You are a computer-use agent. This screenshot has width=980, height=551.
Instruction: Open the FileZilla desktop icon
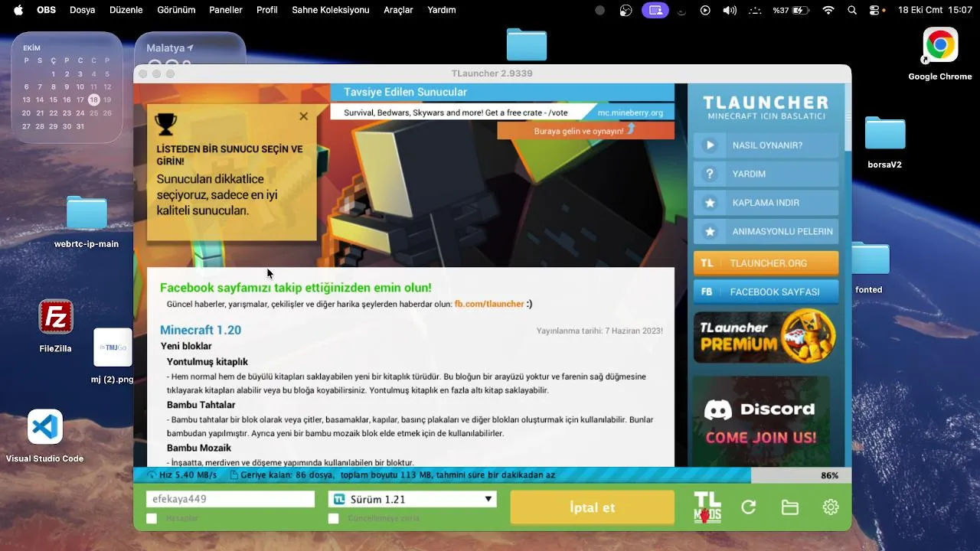(56, 317)
